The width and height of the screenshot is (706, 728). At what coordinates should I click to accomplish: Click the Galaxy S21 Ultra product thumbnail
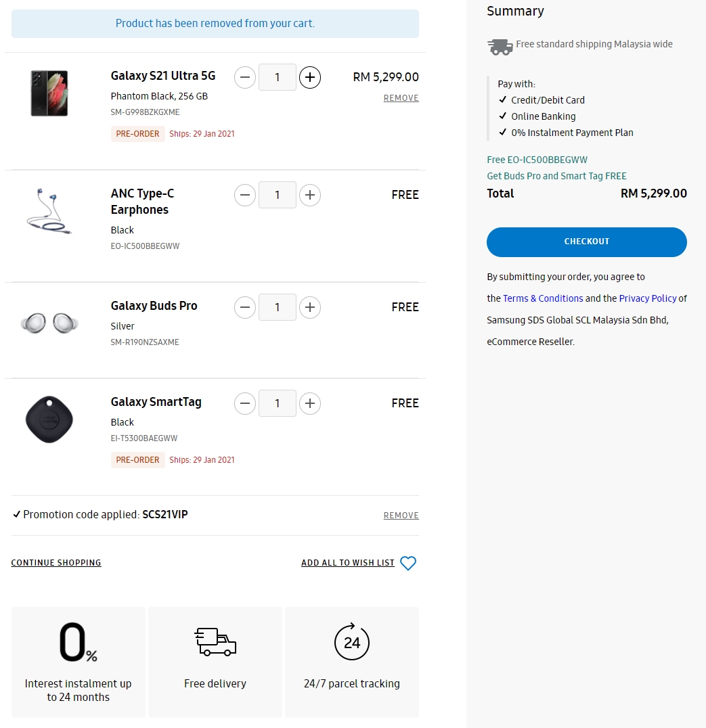49,93
